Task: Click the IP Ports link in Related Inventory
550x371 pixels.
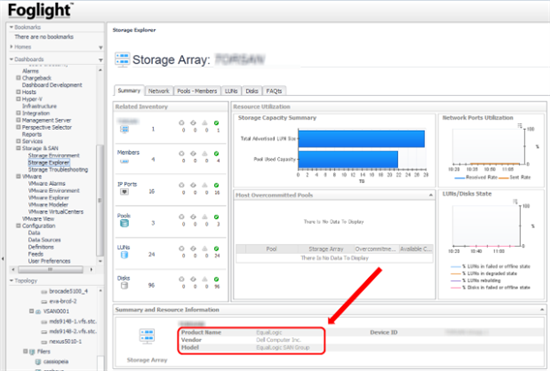Action: coord(127,184)
